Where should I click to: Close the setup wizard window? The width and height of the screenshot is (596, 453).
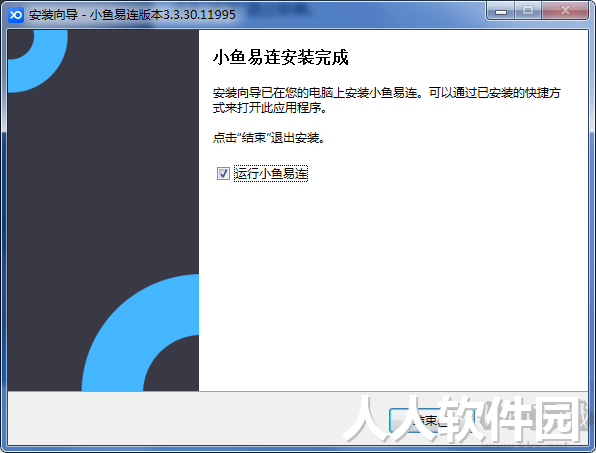pyautogui.click(x=565, y=11)
